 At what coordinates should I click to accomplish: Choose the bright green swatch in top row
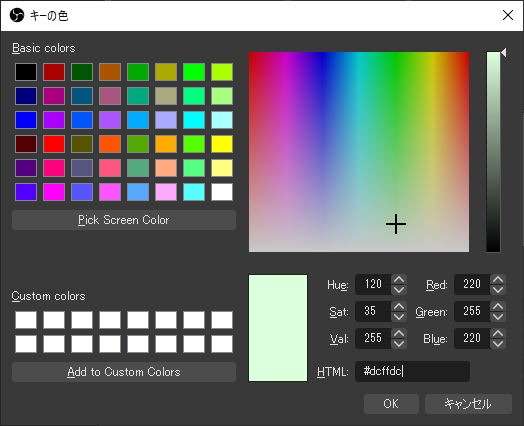click(x=194, y=72)
